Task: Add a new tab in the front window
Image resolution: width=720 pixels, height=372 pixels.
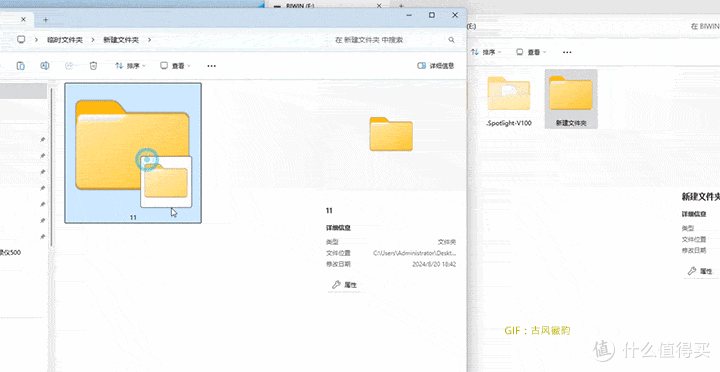Action: click(x=45, y=19)
